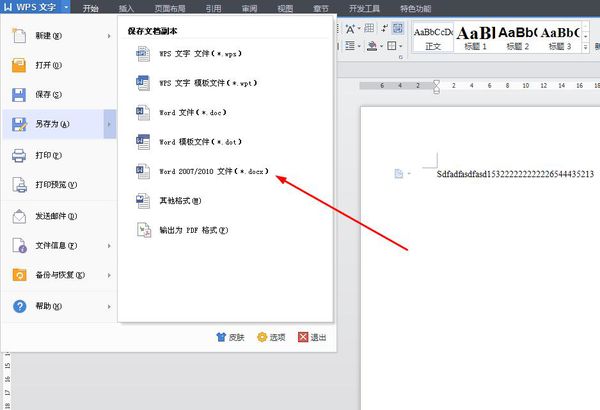Click the 打开 (Open) folder icon
600x410 pixels.
coord(19,65)
